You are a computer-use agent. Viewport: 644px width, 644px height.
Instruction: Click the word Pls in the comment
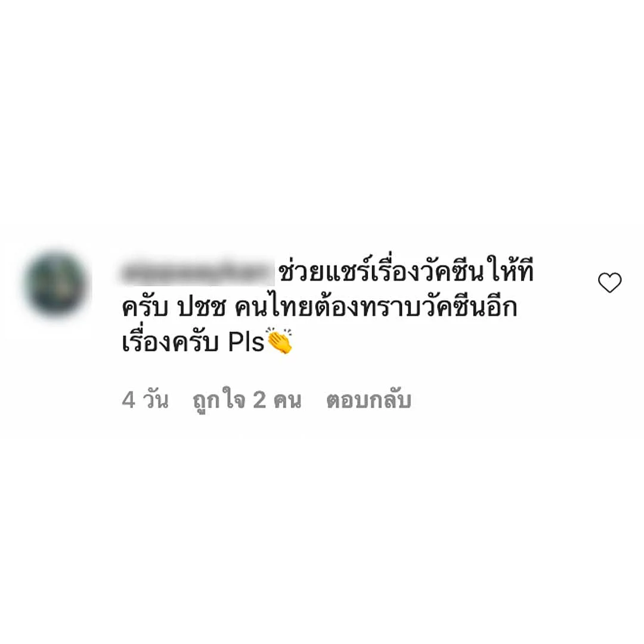[x=246, y=342]
